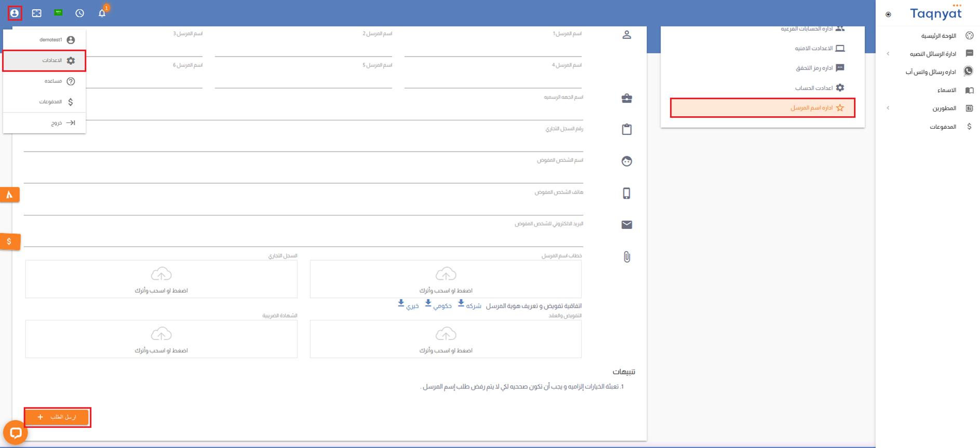
Task: Focus the اسم المرسل 4 input field
Action: tap(493, 79)
